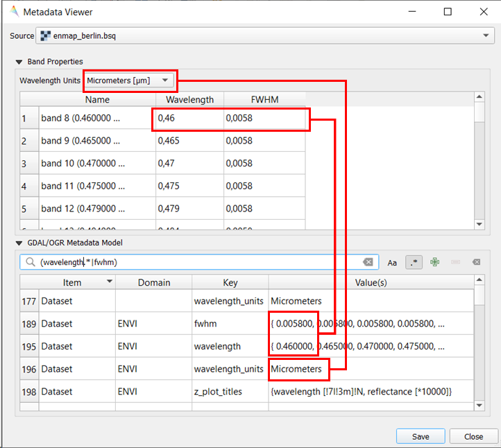The image size is (501, 448).
Task: Click the Metadata Viewer app icon
Action: (x=15, y=12)
